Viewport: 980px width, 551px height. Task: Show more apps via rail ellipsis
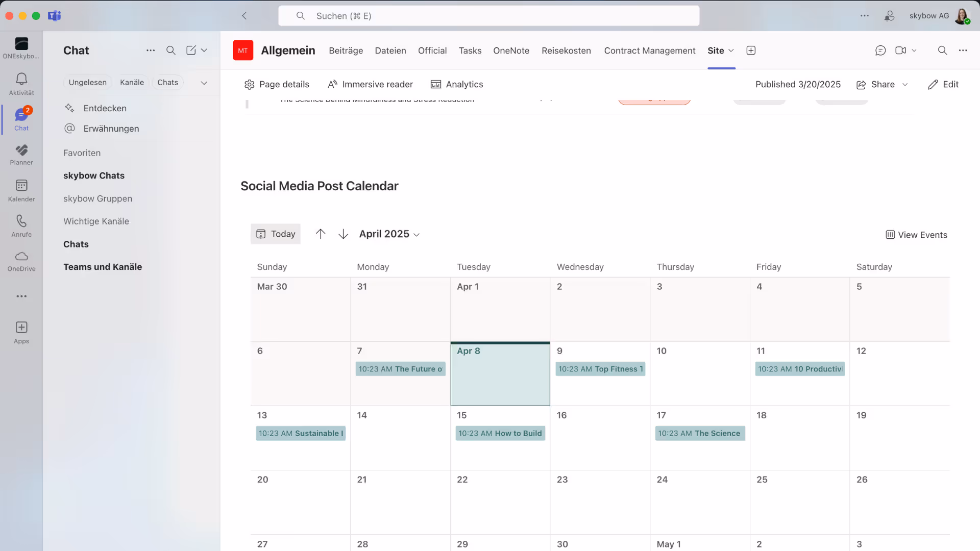(x=21, y=296)
